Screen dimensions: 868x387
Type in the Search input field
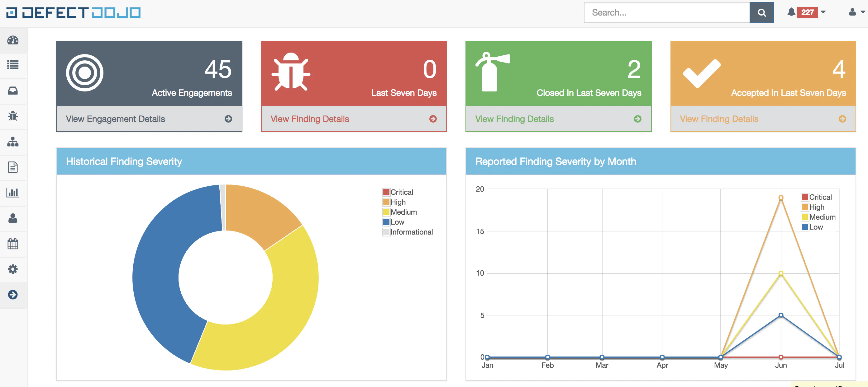click(666, 13)
